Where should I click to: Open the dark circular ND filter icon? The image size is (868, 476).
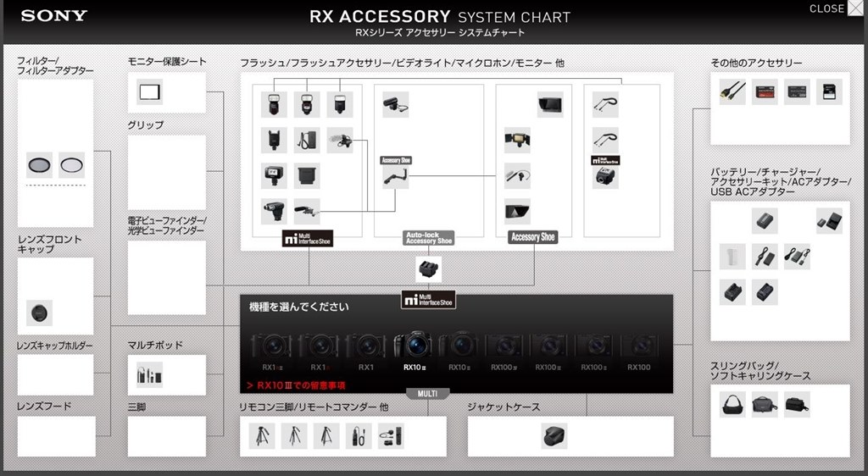pos(39,165)
